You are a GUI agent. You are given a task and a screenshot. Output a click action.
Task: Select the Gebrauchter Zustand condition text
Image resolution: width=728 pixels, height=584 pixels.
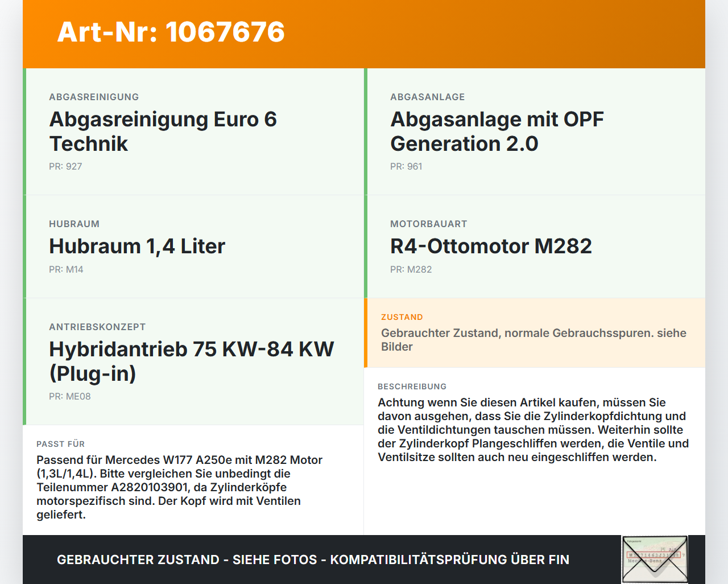[533, 340]
